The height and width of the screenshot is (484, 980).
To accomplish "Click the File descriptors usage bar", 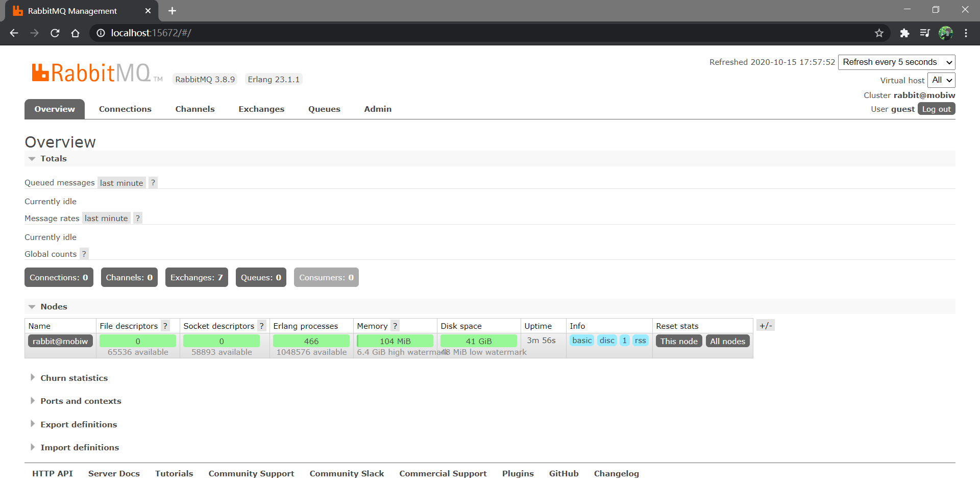I will coord(138,341).
